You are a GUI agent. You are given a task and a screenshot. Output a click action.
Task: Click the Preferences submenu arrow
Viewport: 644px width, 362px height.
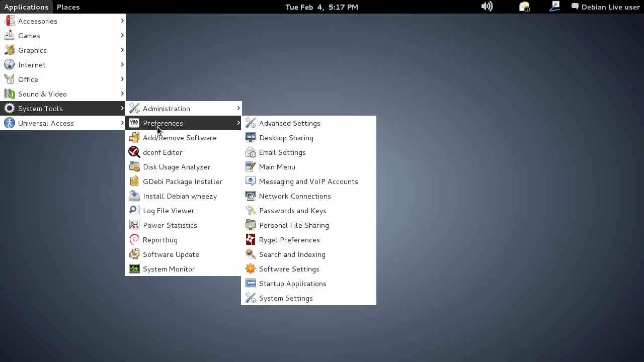click(238, 123)
